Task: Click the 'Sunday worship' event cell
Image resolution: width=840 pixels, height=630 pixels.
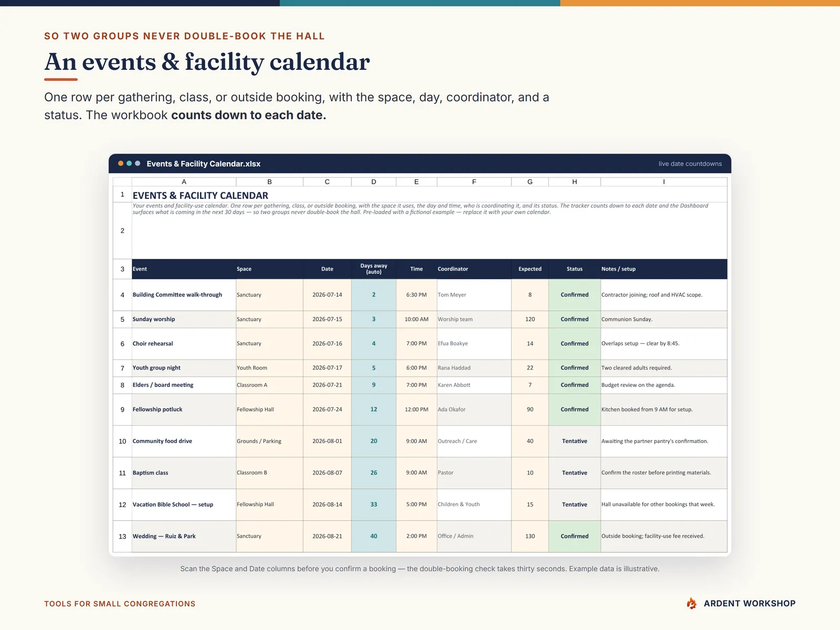Action: tap(184, 319)
